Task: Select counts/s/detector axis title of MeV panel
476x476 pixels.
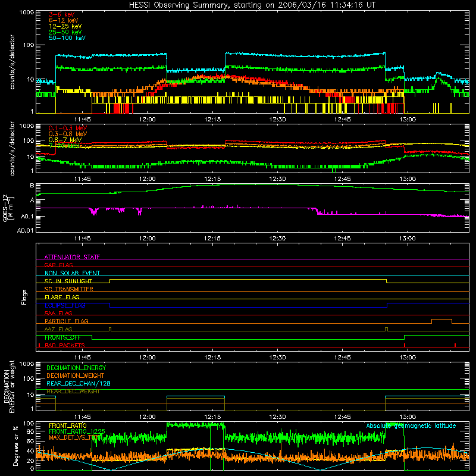Action: (12, 148)
